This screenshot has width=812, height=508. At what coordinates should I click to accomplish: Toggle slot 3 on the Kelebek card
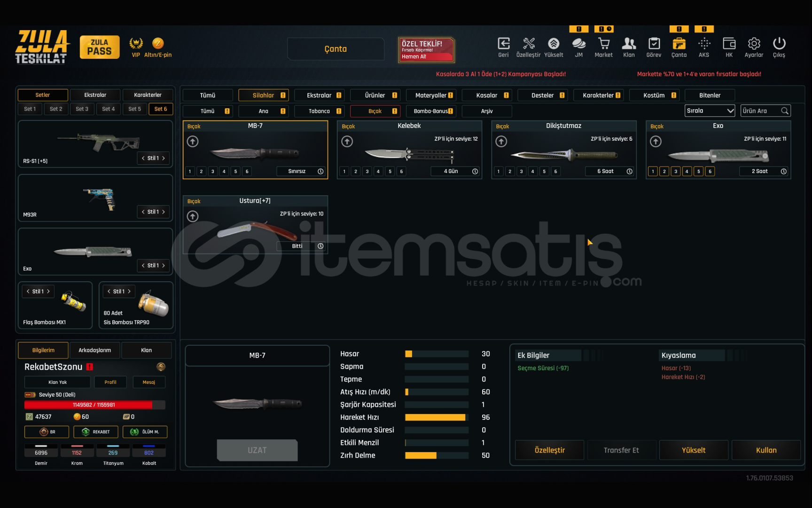tap(367, 171)
